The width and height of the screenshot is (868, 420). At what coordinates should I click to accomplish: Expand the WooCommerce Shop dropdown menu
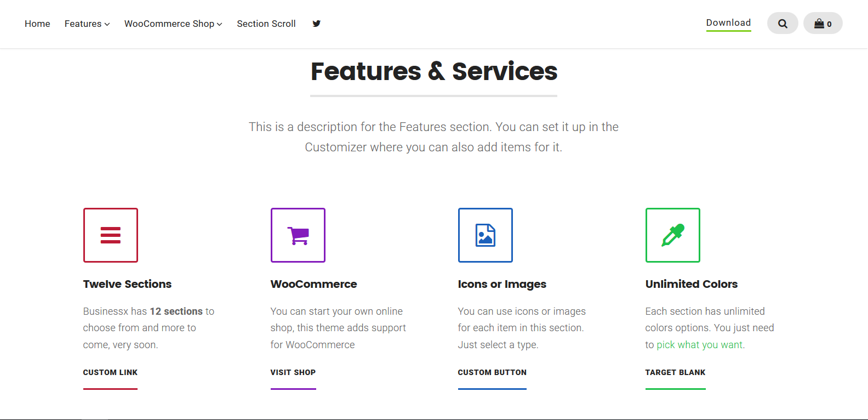173,24
